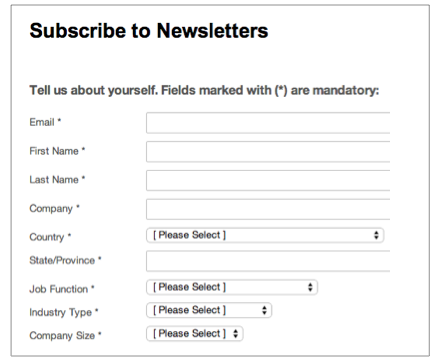
Task: Click the Industry Type dropdown arrows
Action: (264, 310)
